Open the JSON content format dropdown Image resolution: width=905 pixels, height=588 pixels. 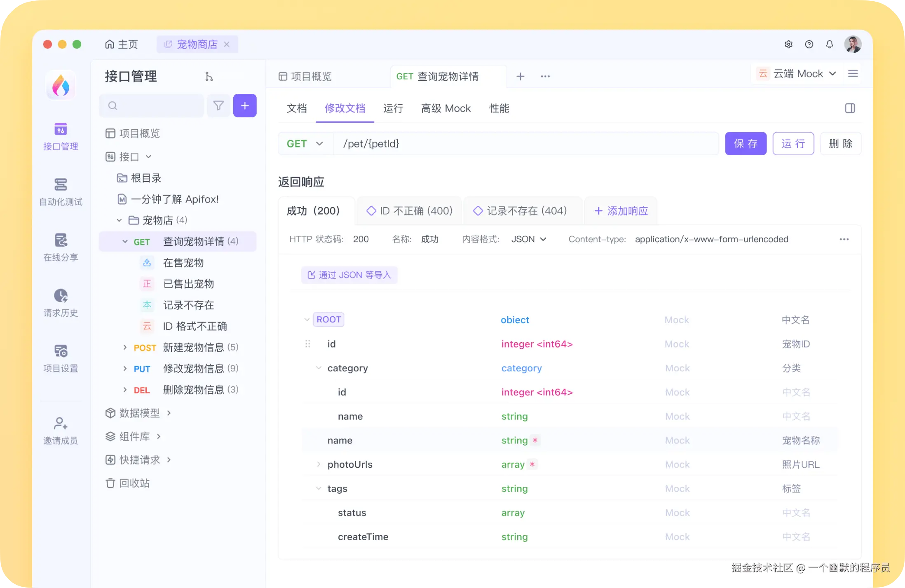point(529,239)
